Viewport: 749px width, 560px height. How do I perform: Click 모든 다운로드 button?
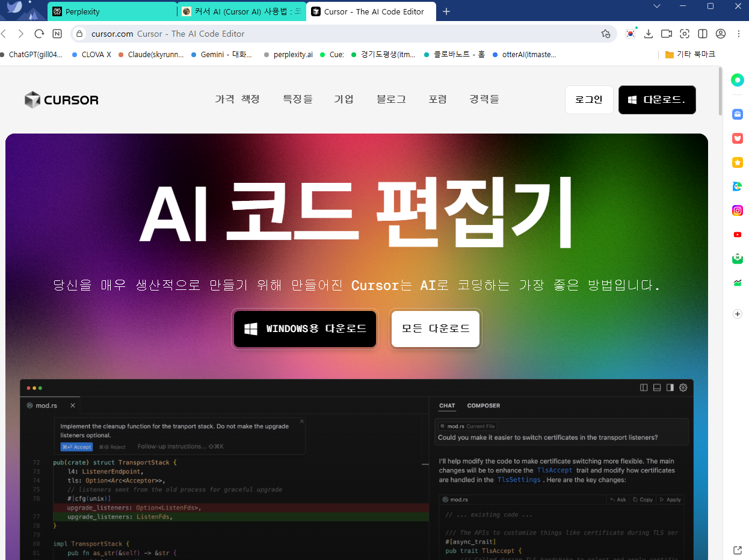pyautogui.click(x=436, y=329)
